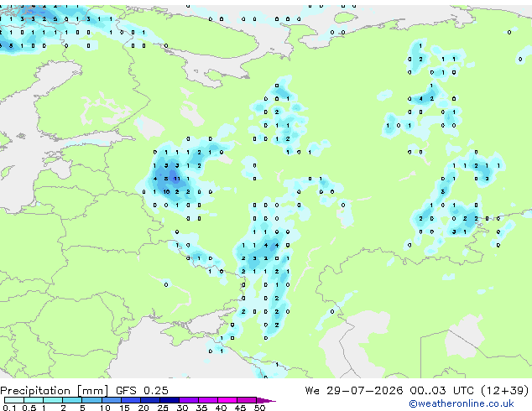Pick the 20–25 mm legend color swatch
This screenshot has height=411, width=532.
(149, 400)
